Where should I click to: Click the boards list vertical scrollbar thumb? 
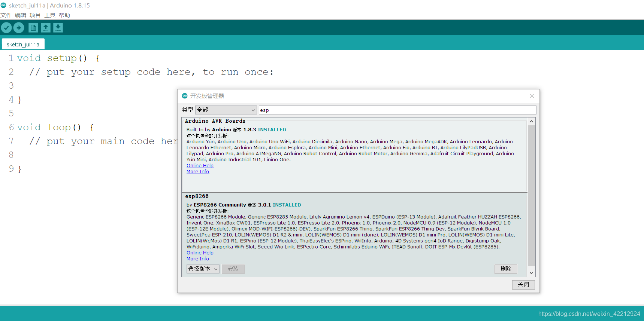[531, 195]
